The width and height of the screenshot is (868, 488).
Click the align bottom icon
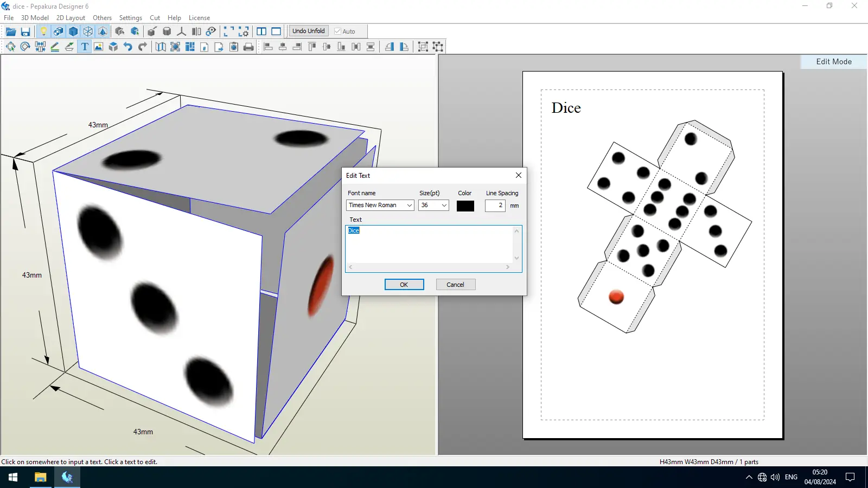tap(341, 47)
